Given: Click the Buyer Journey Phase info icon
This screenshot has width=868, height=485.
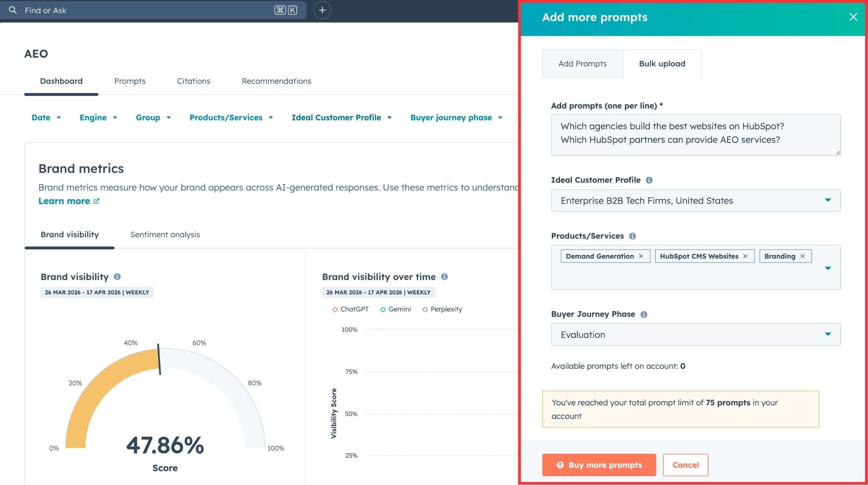Looking at the screenshot, I should pyautogui.click(x=644, y=314).
